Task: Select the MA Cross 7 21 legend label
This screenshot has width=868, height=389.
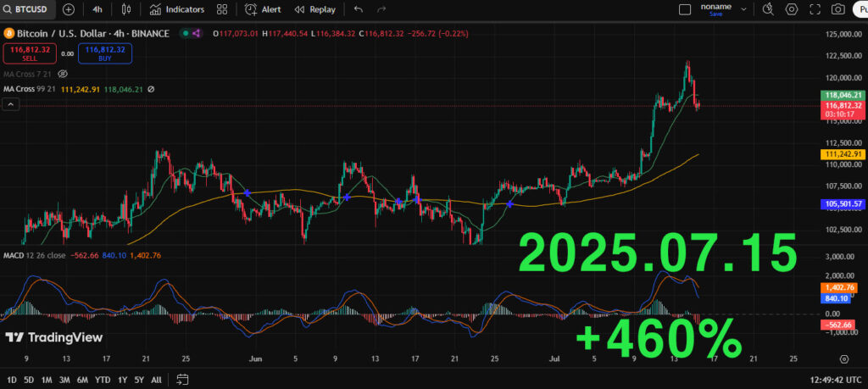Action: 28,74
